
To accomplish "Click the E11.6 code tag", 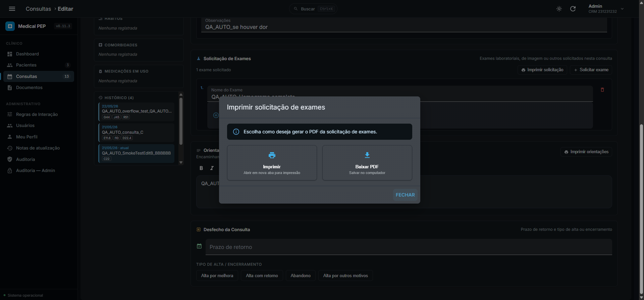I will 107,138.
